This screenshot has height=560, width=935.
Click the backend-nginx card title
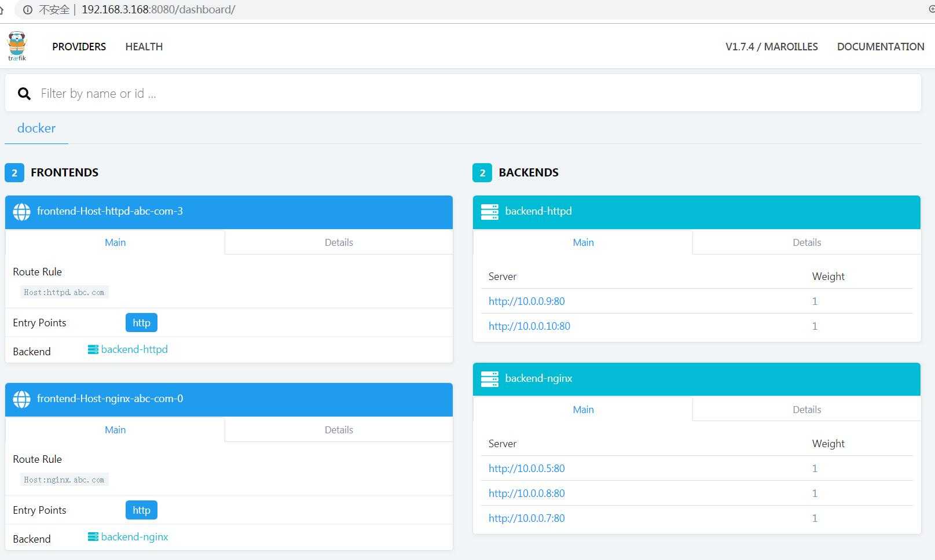pyautogui.click(x=538, y=378)
